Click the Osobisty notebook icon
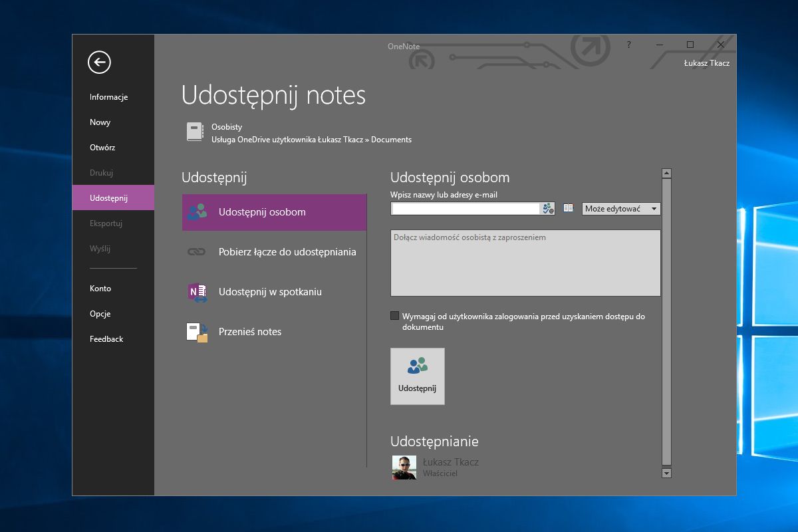Image resolution: width=798 pixels, height=532 pixels. [x=195, y=132]
